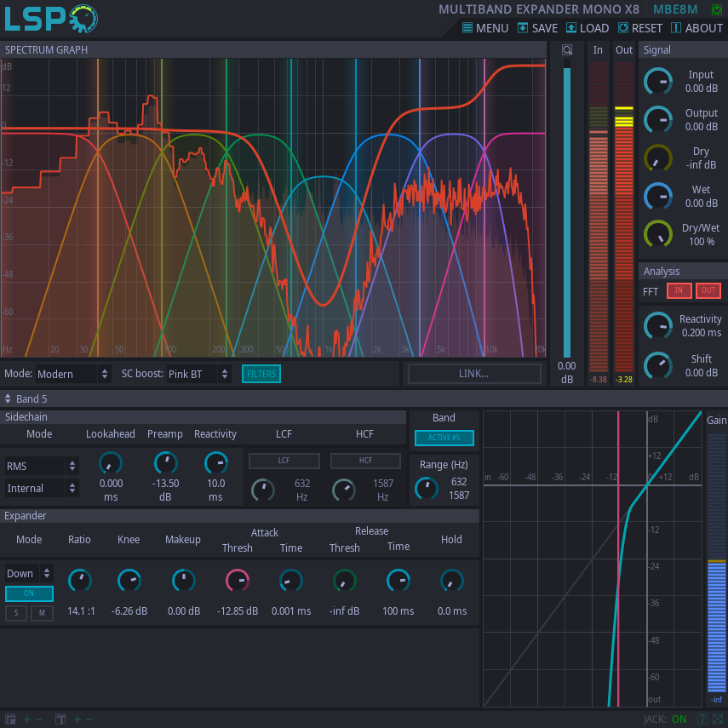The width and height of the screenshot is (728, 728).
Task: Open the Down expander mode dropdown
Action: [x=29, y=574]
